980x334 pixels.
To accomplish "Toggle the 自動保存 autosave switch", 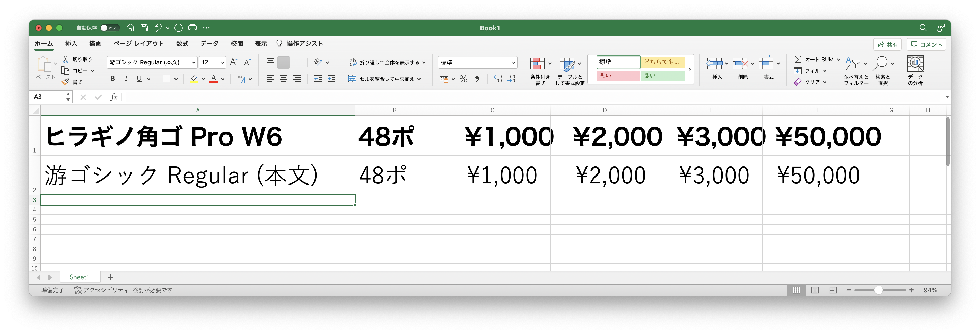I will (109, 28).
